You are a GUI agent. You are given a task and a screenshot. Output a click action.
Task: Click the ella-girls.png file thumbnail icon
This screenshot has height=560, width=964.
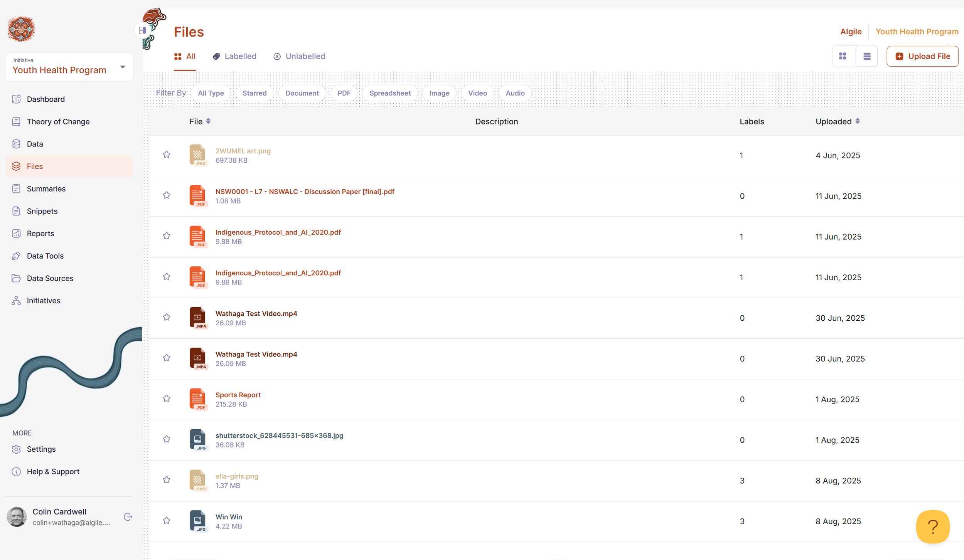[x=198, y=480]
